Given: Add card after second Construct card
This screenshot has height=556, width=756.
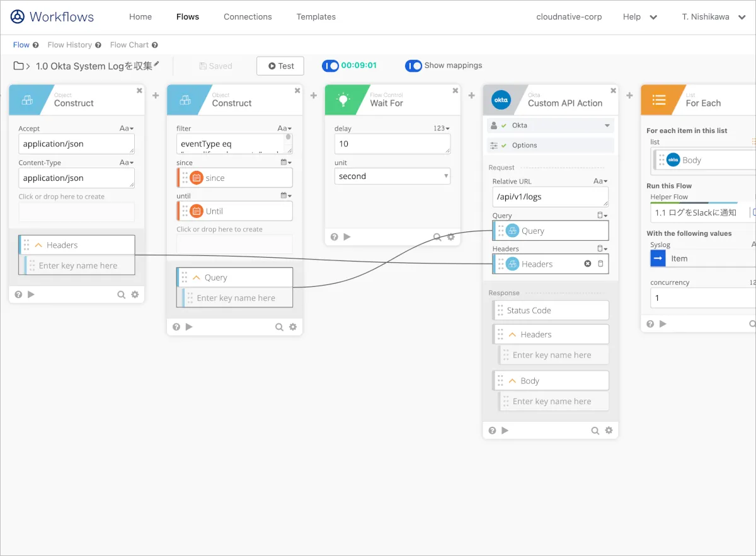Looking at the screenshot, I should click(314, 95).
